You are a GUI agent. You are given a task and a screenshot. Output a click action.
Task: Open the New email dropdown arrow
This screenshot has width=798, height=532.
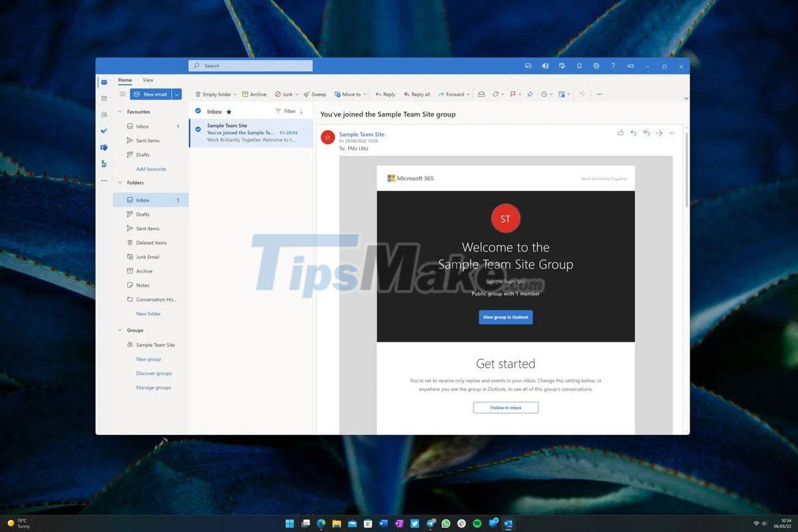click(178, 94)
